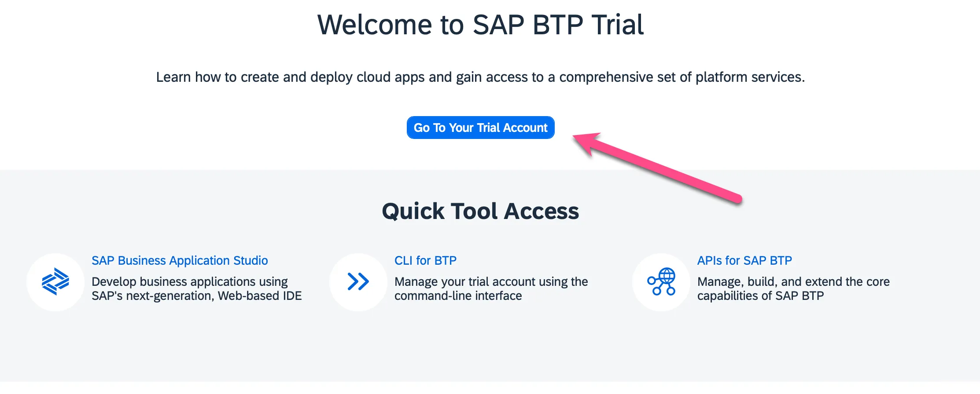Image resolution: width=980 pixels, height=394 pixels.
Task: Click the subtitle about creating cloud apps
Action: pos(481,77)
